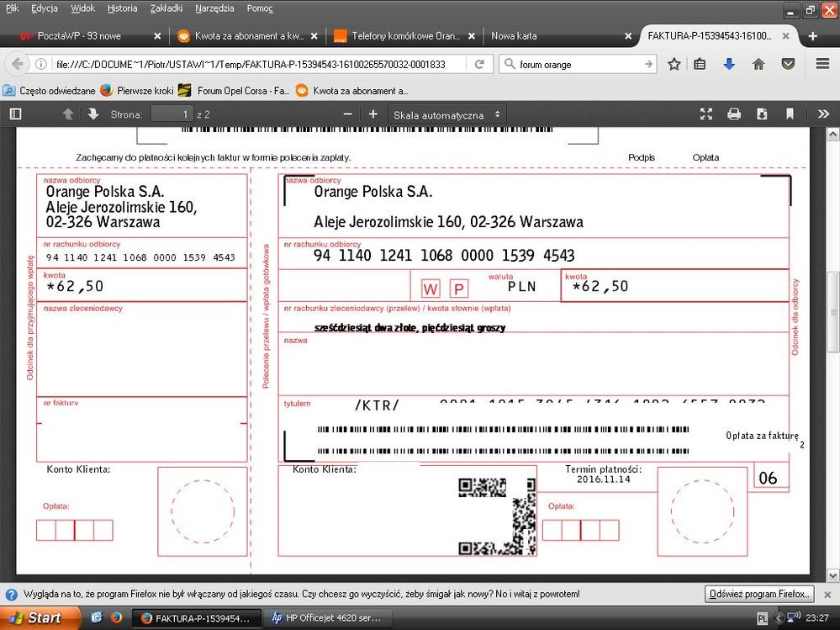
Task: Open PDF viewer tools menu
Action: pyautogui.click(x=823, y=114)
